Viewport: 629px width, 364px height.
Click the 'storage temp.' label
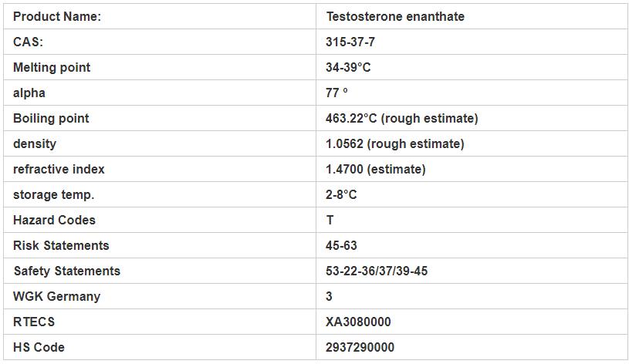[53, 194]
